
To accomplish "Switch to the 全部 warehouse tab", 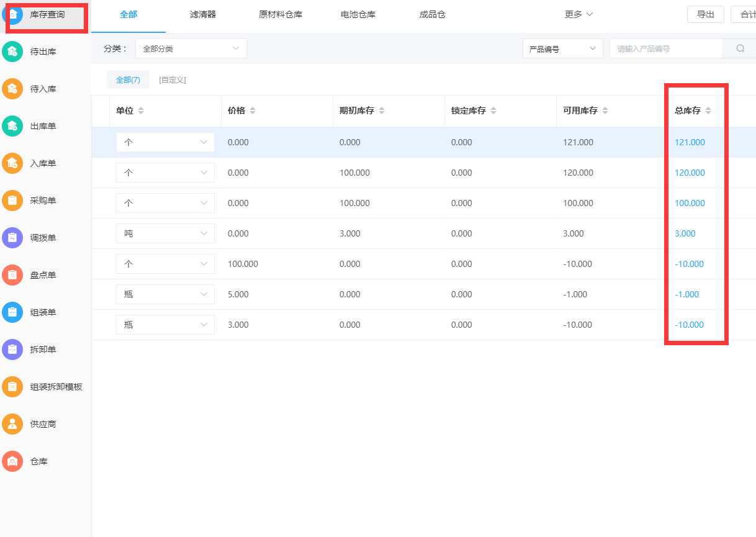I will pos(128,14).
